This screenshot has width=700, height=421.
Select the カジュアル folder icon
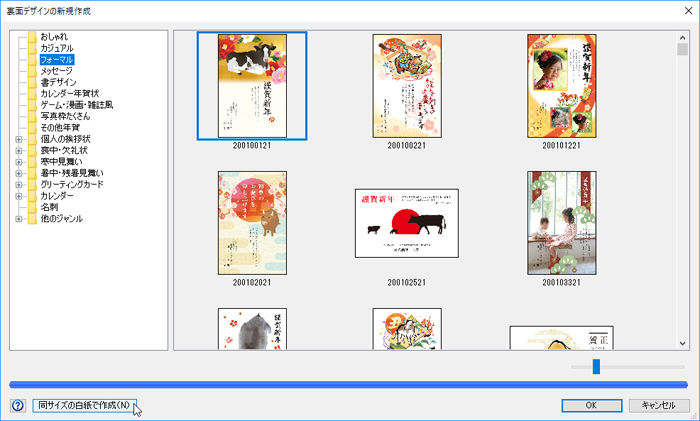pyautogui.click(x=32, y=48)
